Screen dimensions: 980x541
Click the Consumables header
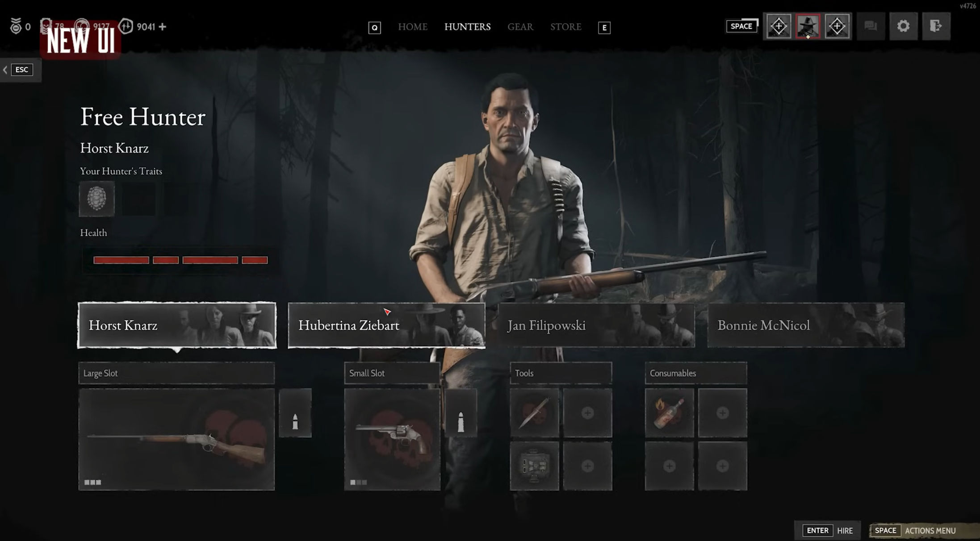[696, 373]
